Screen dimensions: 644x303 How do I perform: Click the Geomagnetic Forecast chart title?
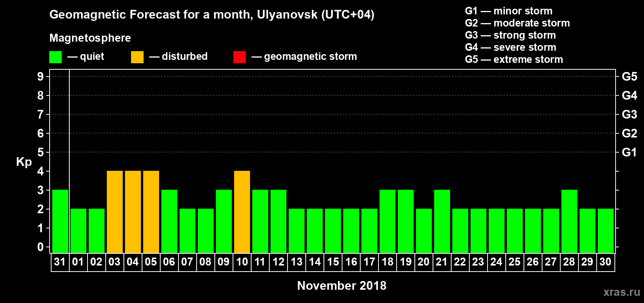coord(212,15)
